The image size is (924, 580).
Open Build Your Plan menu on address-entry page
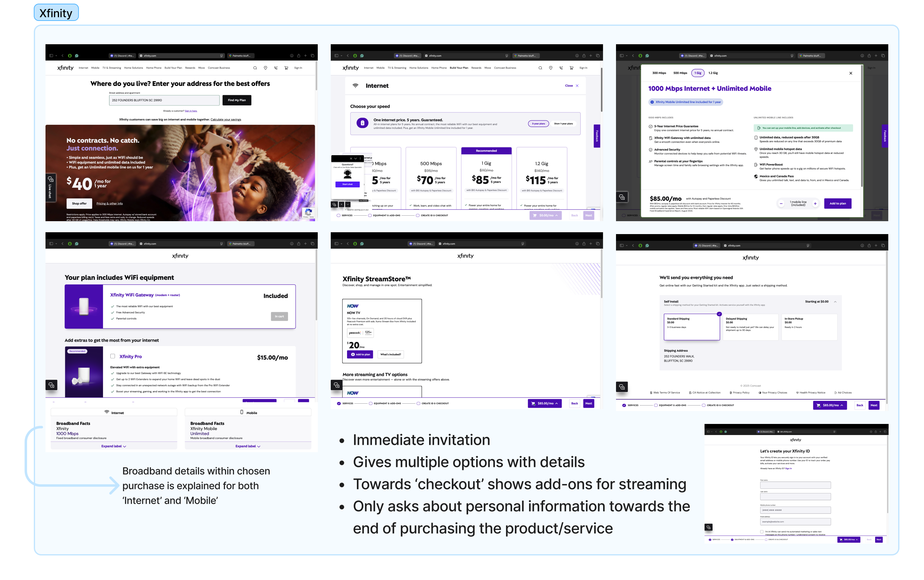point(173,68)
